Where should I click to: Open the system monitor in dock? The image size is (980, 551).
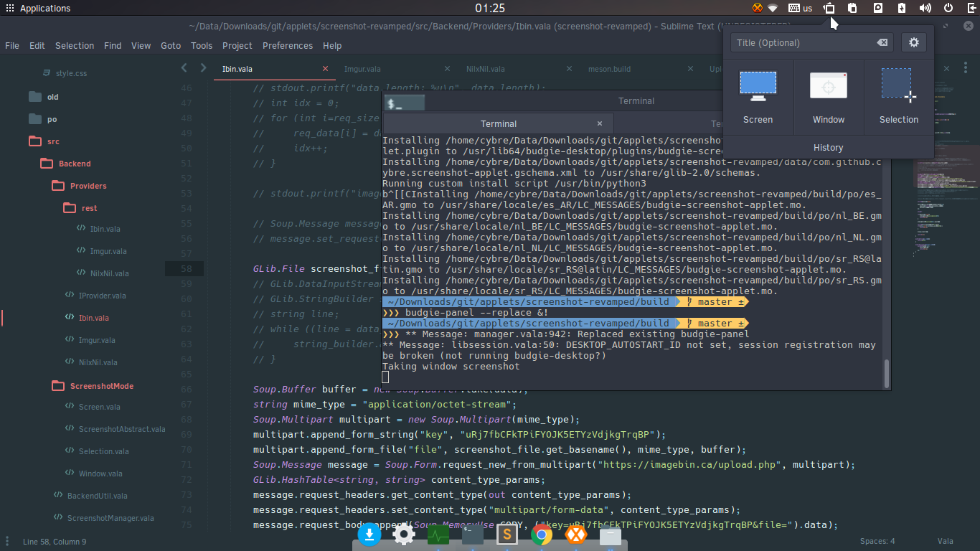(x=438, y=534)
